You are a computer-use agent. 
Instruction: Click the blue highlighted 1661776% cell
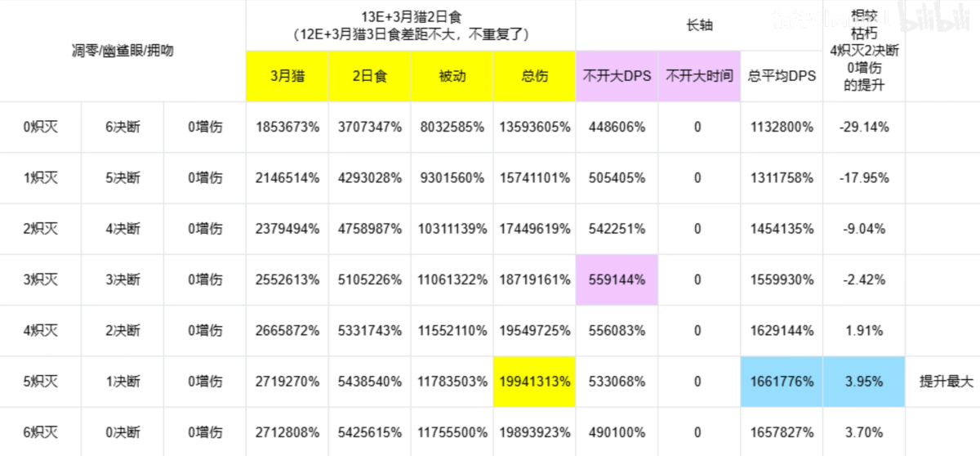click(782, 381)
